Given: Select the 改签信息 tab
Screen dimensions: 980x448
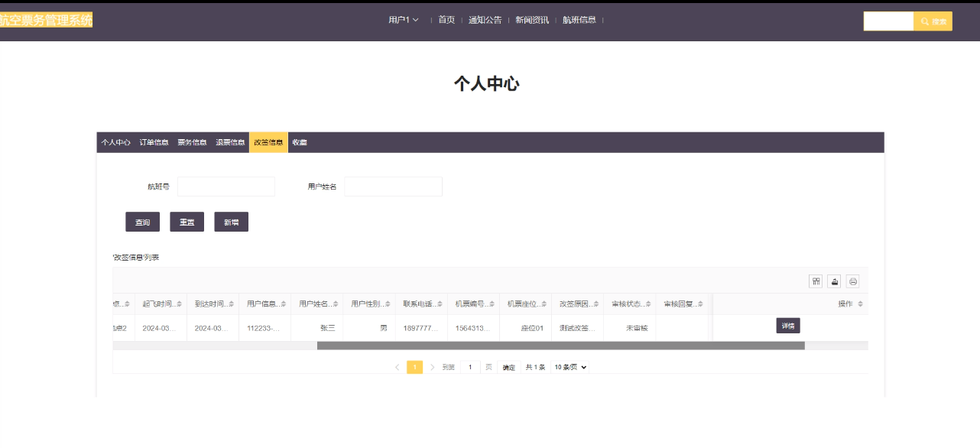Looking at the screenshot, I should pos(268,142).
